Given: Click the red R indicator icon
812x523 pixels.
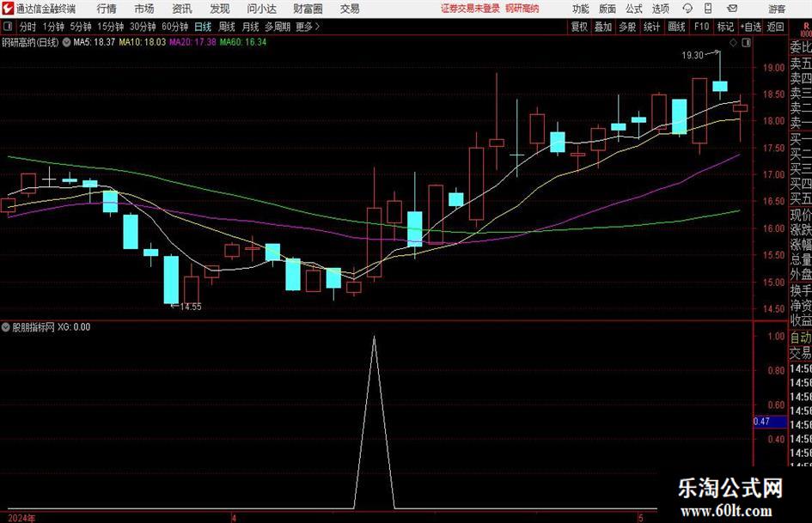Looking at the screenshot, I should (x=806, y=27).
